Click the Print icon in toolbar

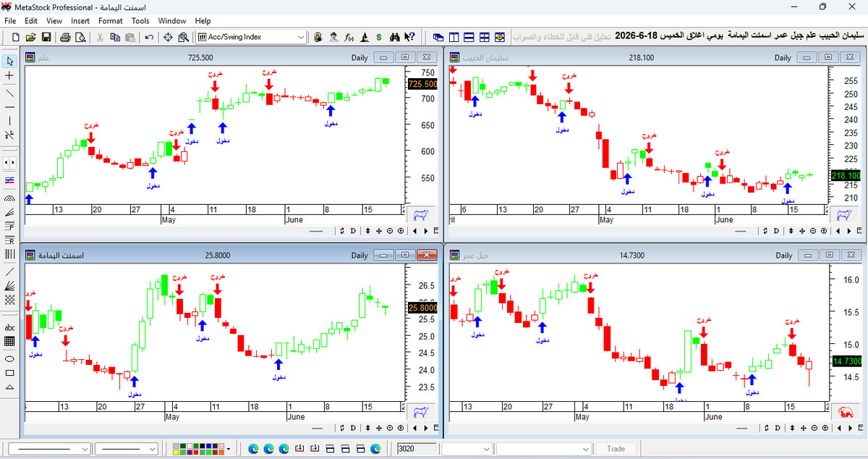[x=64, y=37]
